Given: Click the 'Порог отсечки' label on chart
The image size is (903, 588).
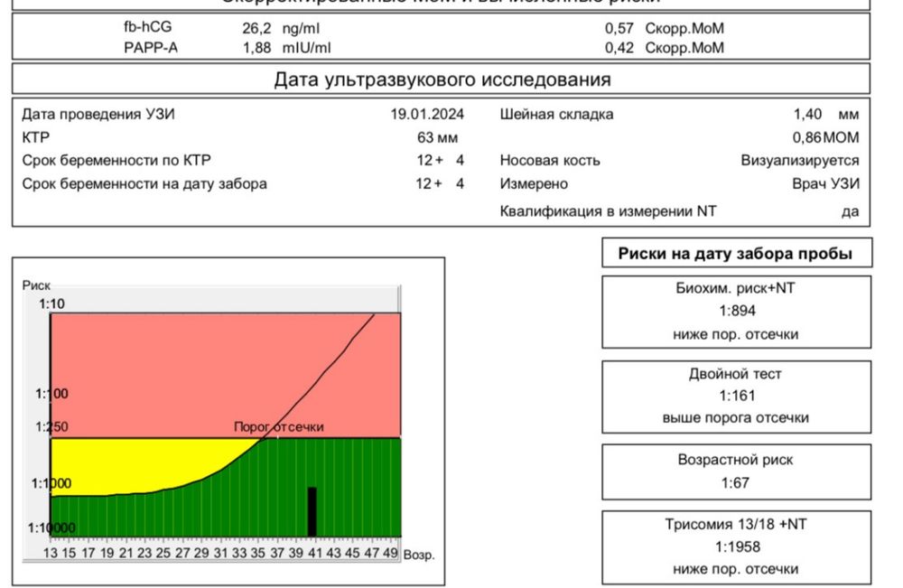Looking at the screenshot, I should click(279, 426).
